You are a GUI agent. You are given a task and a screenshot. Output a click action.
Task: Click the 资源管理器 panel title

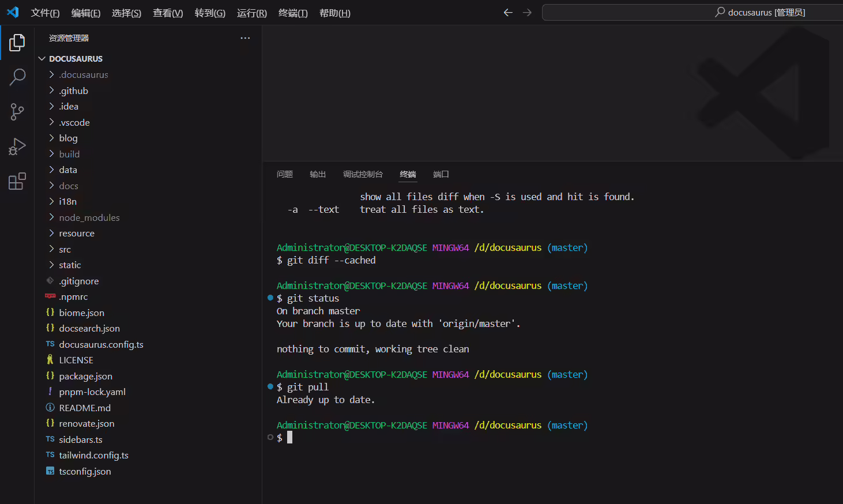[x=69, y=38]
